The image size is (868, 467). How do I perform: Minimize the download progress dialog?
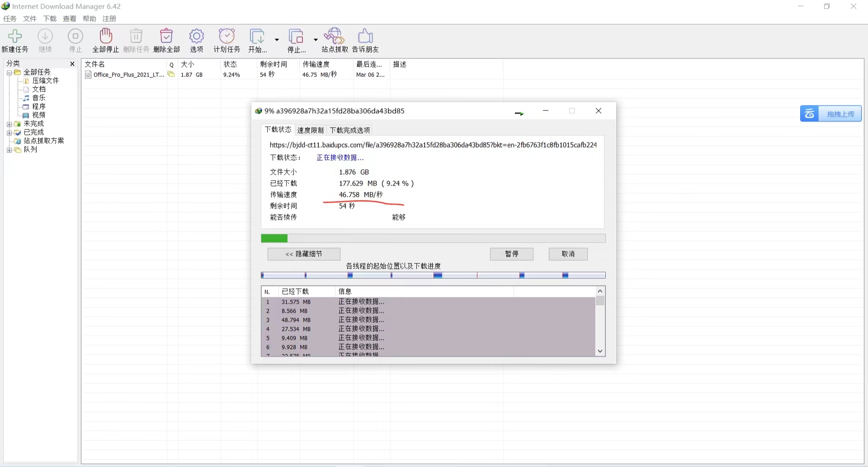[546, 111]
